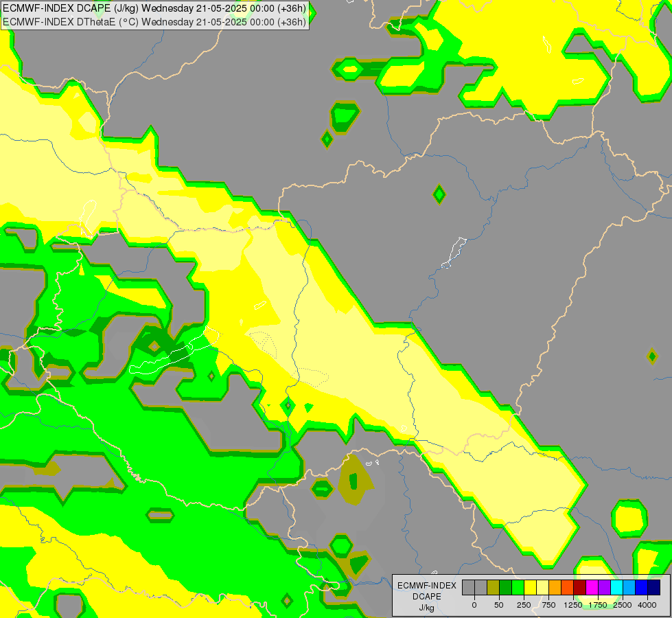
Task: Select the dark red legend swatch
Action: click(580, 587)
